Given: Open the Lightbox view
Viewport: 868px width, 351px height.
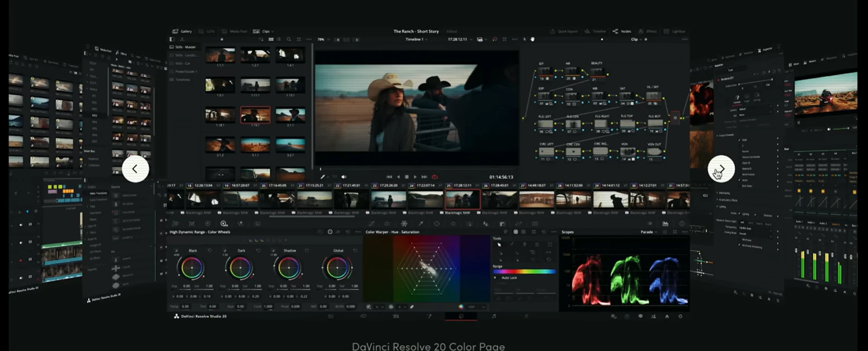Looking at the screenshot, I should [675, 31].
